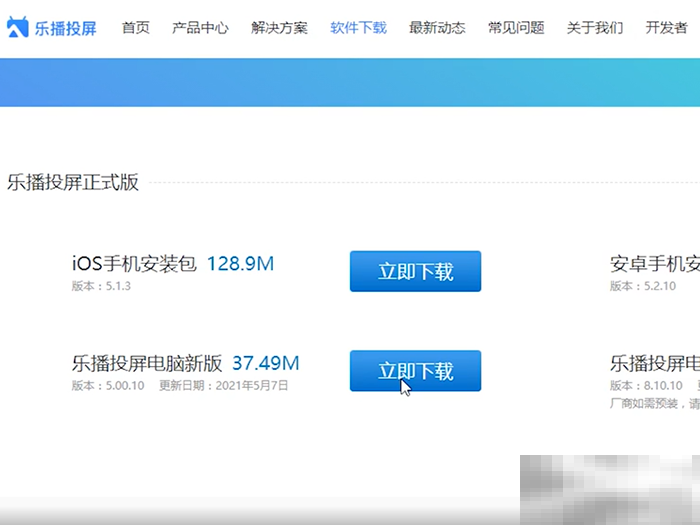This screenshot has width=700, height=525.
Task: Click the 乐播投屏正式版 section heading
Action: 73,183
